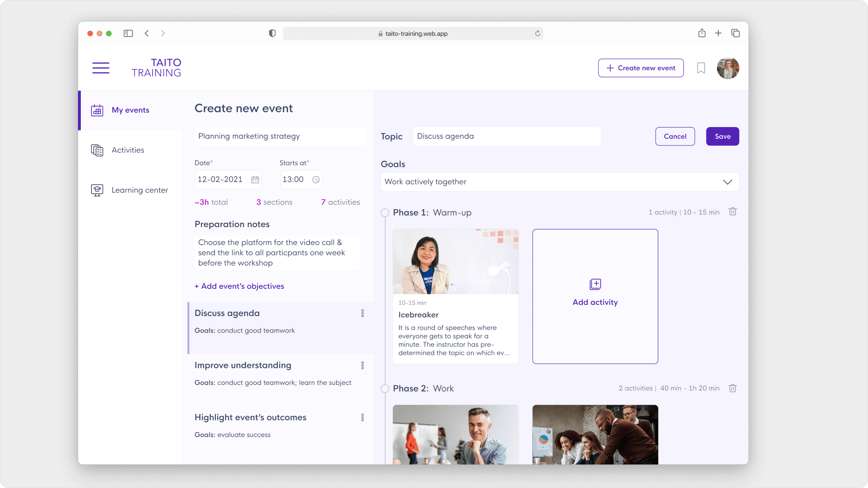868x488 pixels.
Task: Click the bookmark icon in the header
Action: point(701,68)
